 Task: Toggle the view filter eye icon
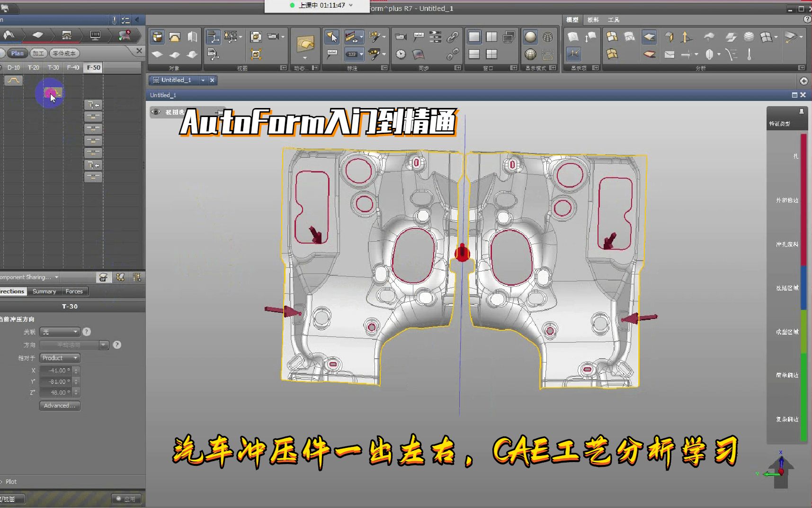click(156, 112)
